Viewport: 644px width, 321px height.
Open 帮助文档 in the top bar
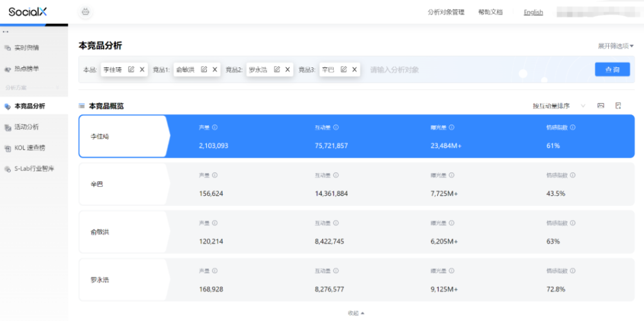[490, 12]
